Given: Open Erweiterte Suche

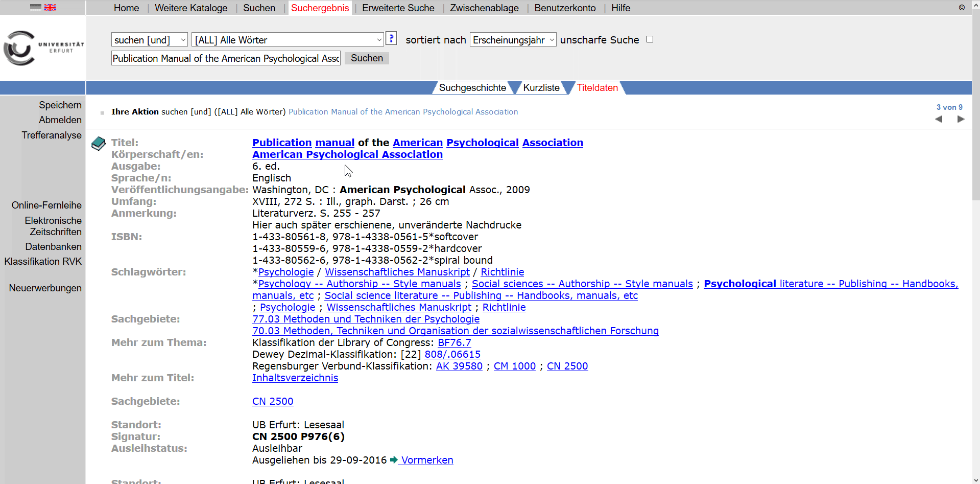Looking at the screenshot, I should tap(398, 8).
